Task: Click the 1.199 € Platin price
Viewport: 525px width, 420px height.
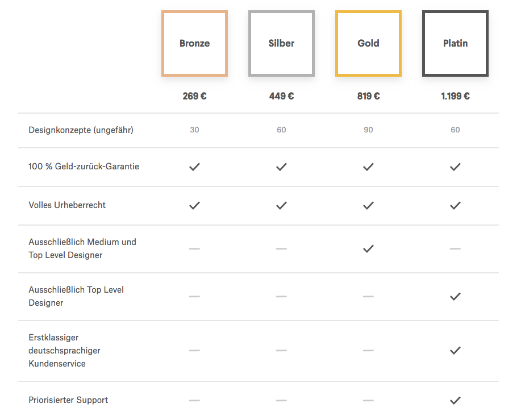Action: coord(455,96)
